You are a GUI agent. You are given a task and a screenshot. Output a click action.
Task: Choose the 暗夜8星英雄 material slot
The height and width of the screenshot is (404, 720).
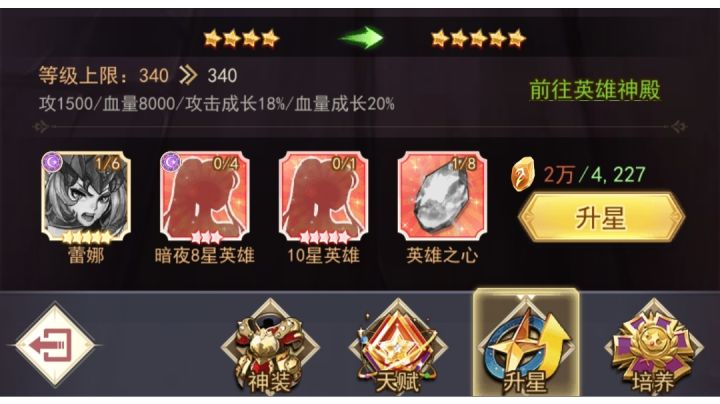click(205, 196)
